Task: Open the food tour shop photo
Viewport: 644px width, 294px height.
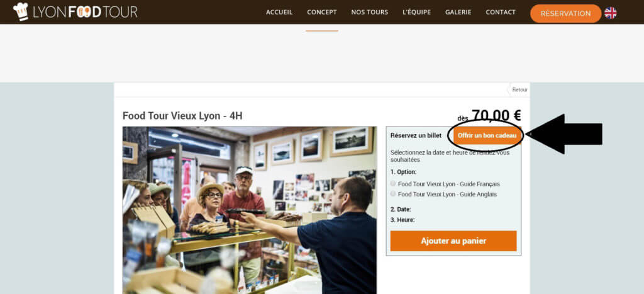Action: 249,210
